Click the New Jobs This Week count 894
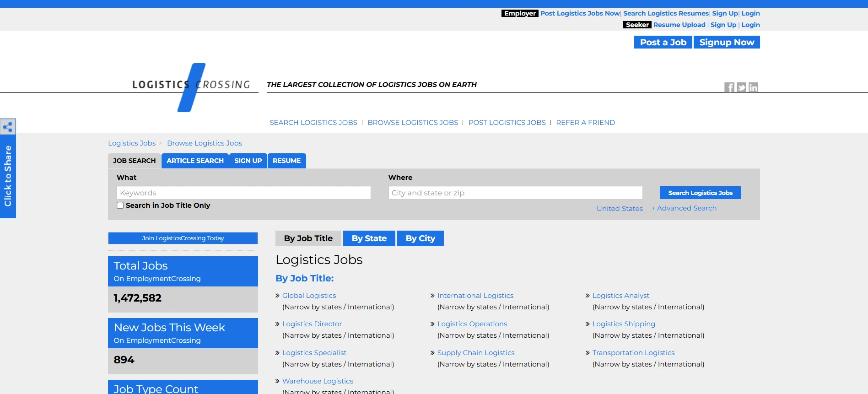 pyautogui.click(x=124, y=360)
